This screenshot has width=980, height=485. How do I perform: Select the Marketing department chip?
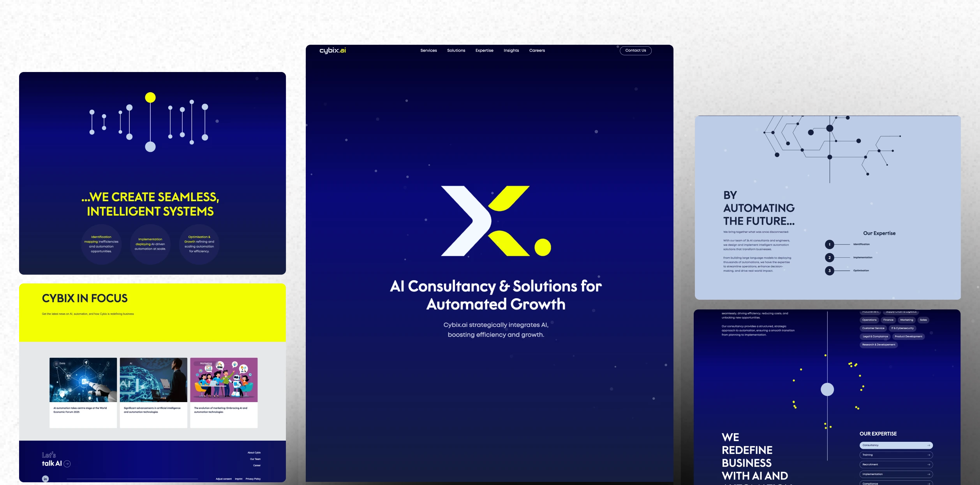click(x=906, y=320)
